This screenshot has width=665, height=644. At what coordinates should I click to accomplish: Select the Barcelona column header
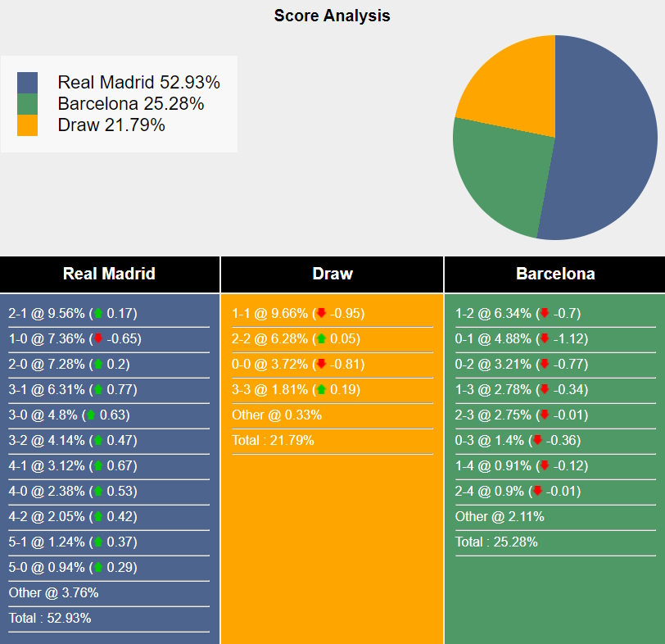[x=555, y=274]
